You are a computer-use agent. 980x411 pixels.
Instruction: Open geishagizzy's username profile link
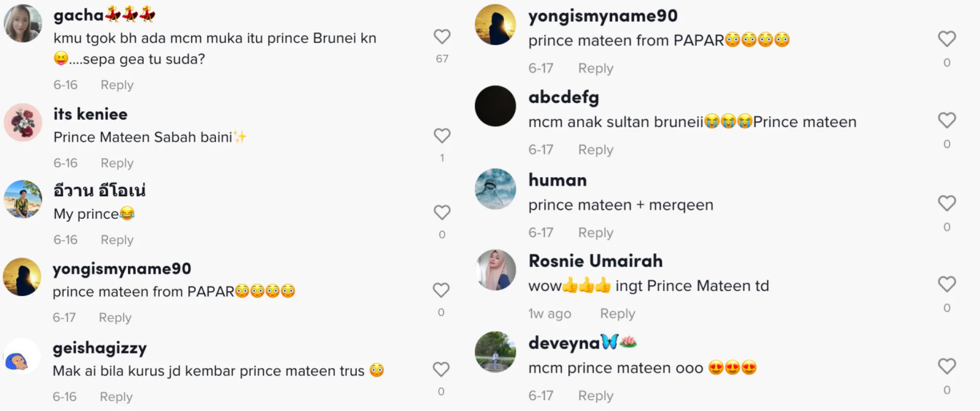(x=100, y=348)
